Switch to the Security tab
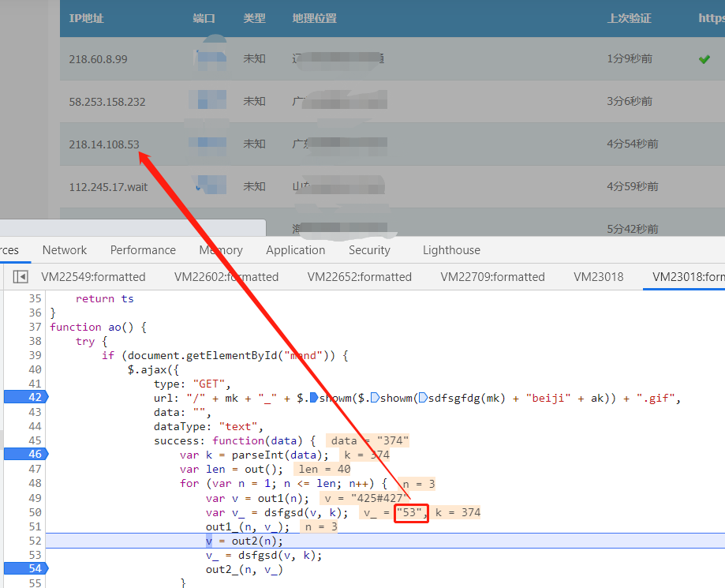This screenshot has height=588, width=725. pos(369,250)
